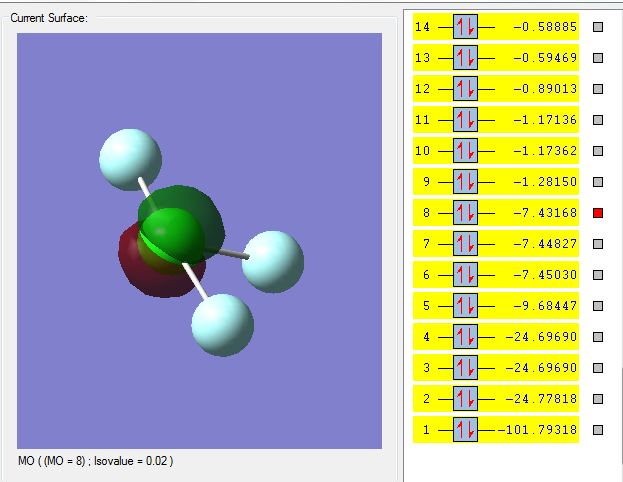This screenshot has height=482, width=623.
Task: Toggle the red visualize square for orbital 8
Action: pos(598,213)
